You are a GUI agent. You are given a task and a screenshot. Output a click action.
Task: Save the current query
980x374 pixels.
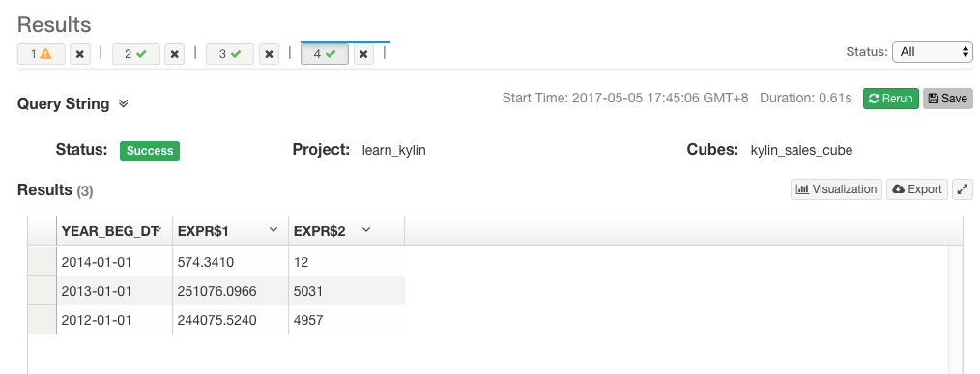(x=947, y=99)
